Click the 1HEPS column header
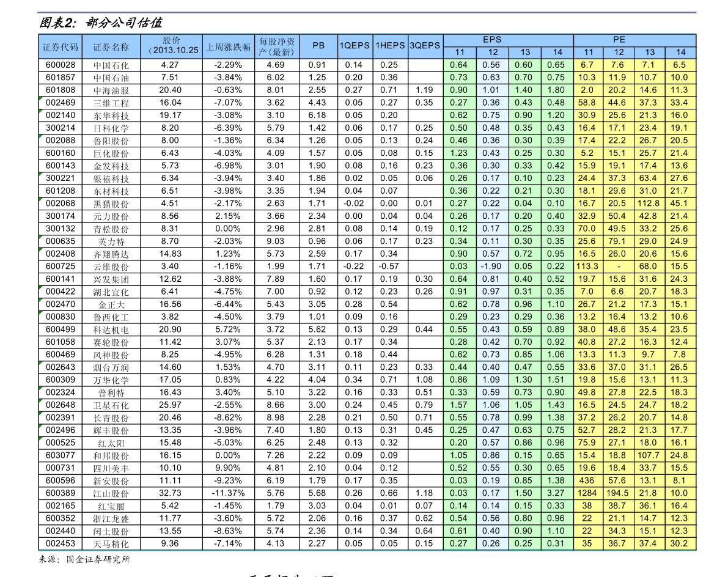The image size is (728, 577). (390, 45)
